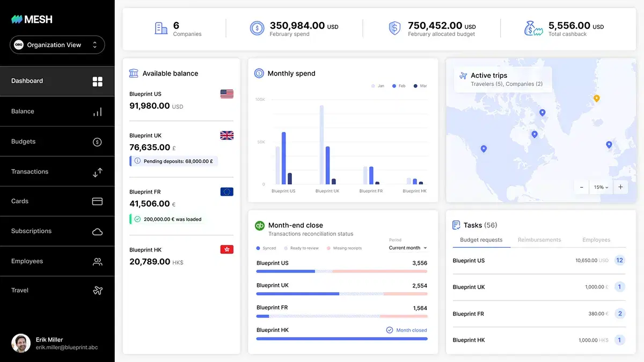Toggle the Missing receipts legend item

(345, 248)
